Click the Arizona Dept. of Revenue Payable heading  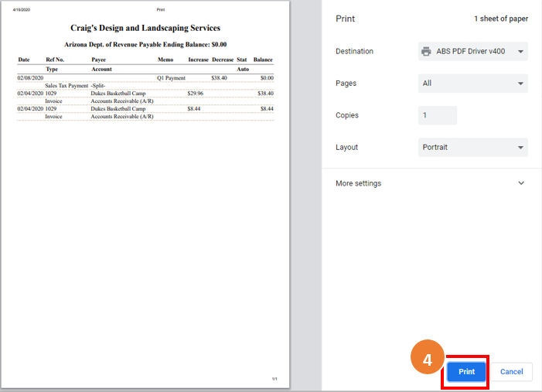(145, 45)
